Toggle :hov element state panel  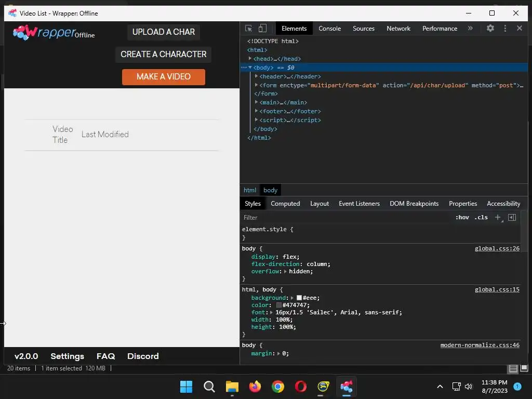click(462, 218)
